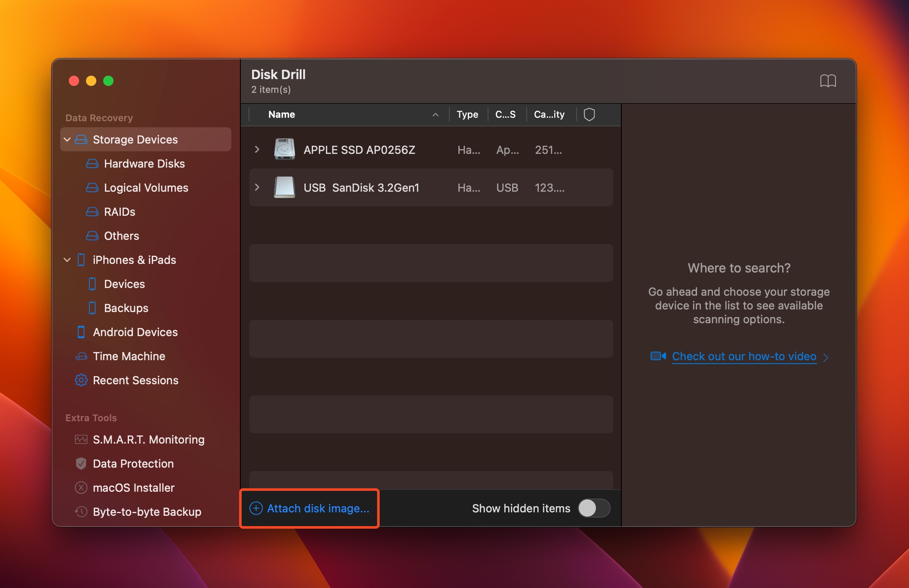Expand the iPhones & iPads section
Screen dimensions: 909x588
point(68,259)
